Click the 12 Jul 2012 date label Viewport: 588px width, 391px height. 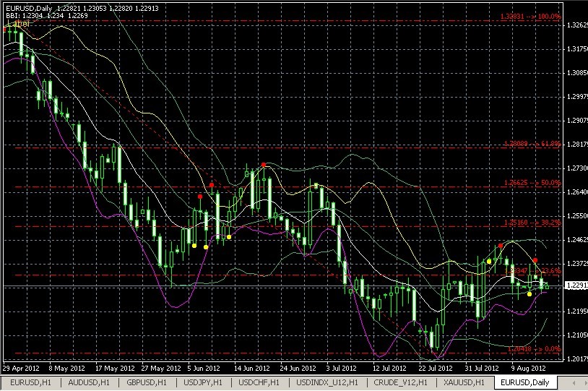[389, 369]
